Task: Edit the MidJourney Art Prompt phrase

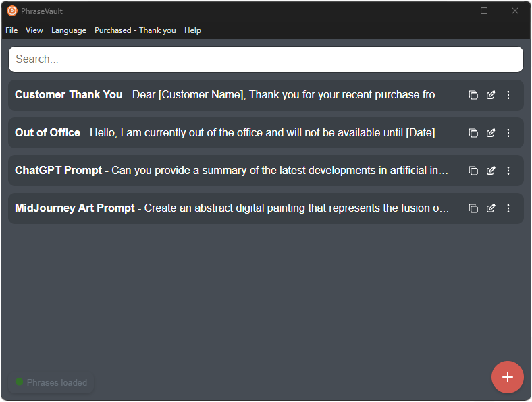Action: (x=491, y=208)
